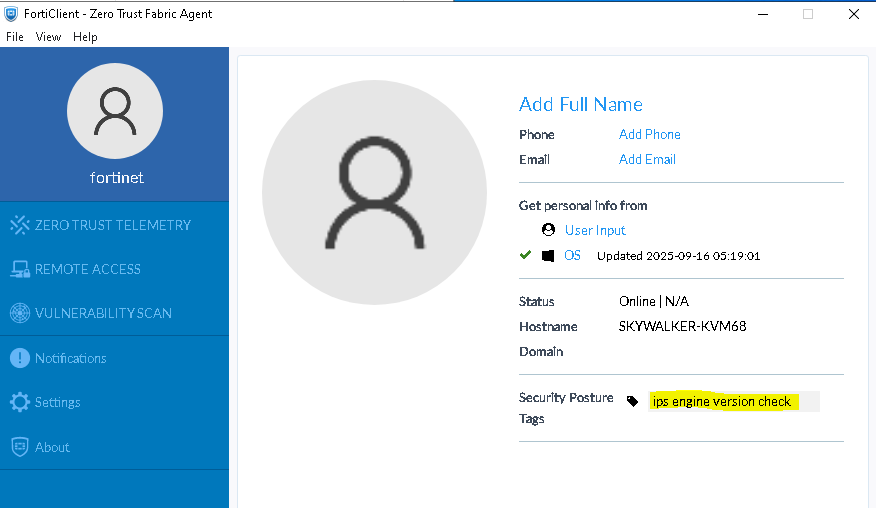The height and width of the screenshot is (508, 876).
Task: Click the Vulnerability Scan radar icon
Action: pos(20,313)
